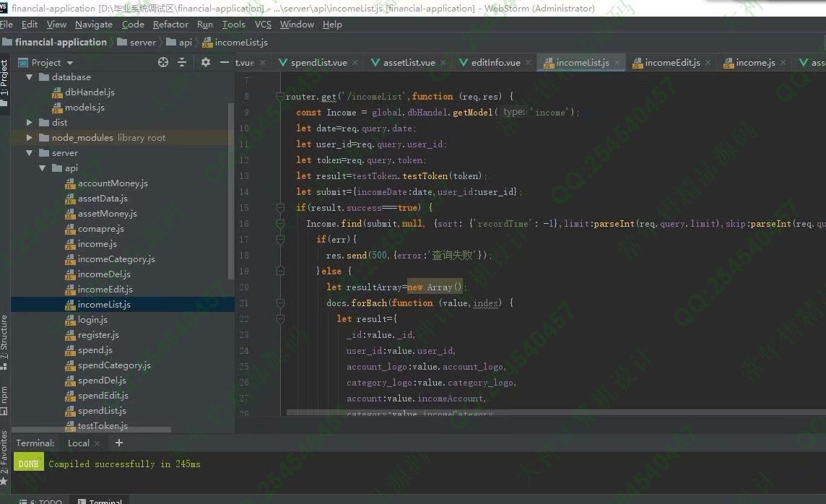This screenshot has width=826, height=504.
Task: Collapse the server folder
Action: pos(30,153)
